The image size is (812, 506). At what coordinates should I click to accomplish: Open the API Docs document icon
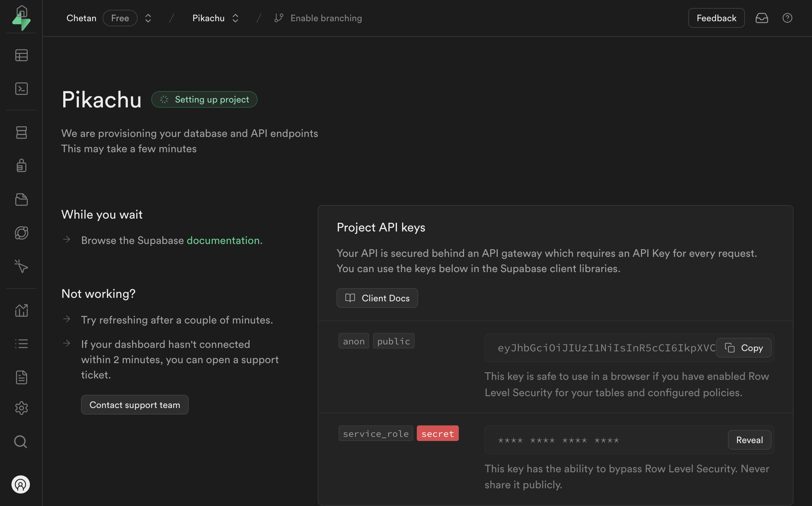[21, 377]
